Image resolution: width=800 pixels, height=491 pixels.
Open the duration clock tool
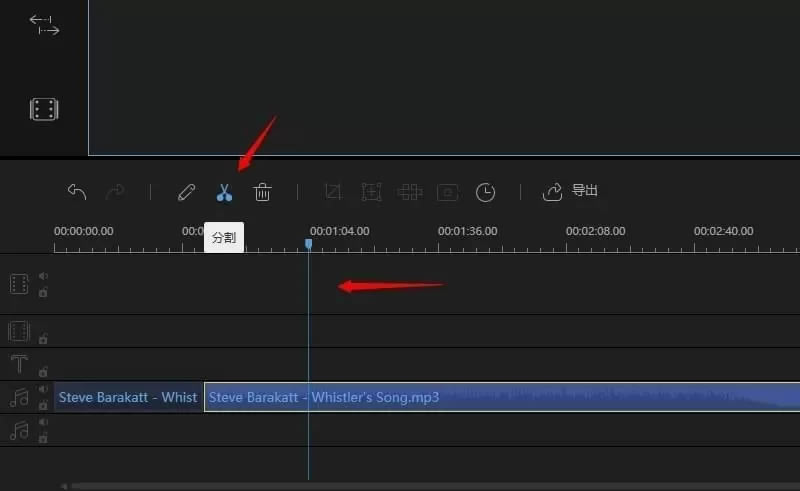coord(485,191)
